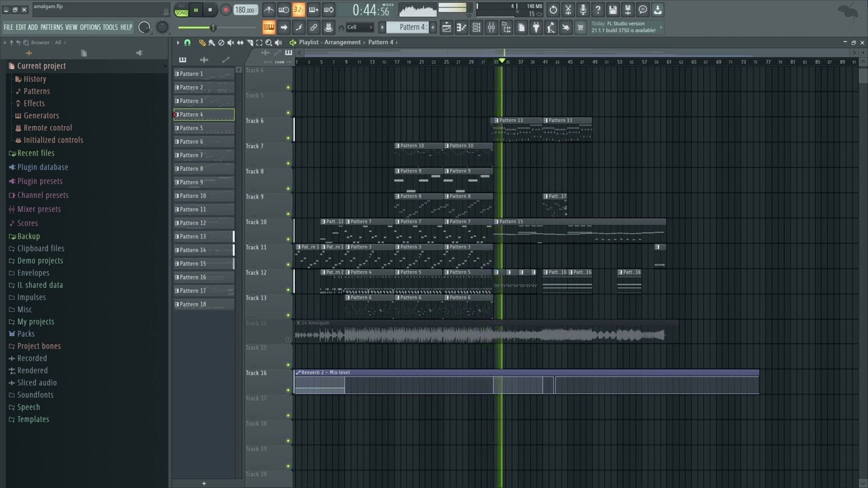Open the Mixer window

click(x=491, y=27)
